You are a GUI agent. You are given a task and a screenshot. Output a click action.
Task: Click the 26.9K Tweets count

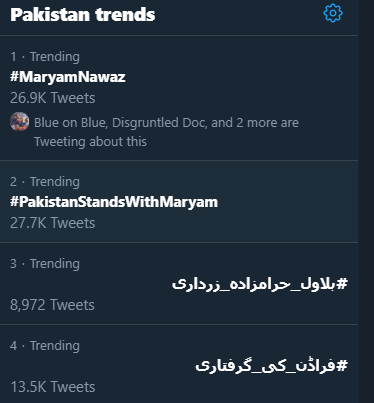coord(53,98)
